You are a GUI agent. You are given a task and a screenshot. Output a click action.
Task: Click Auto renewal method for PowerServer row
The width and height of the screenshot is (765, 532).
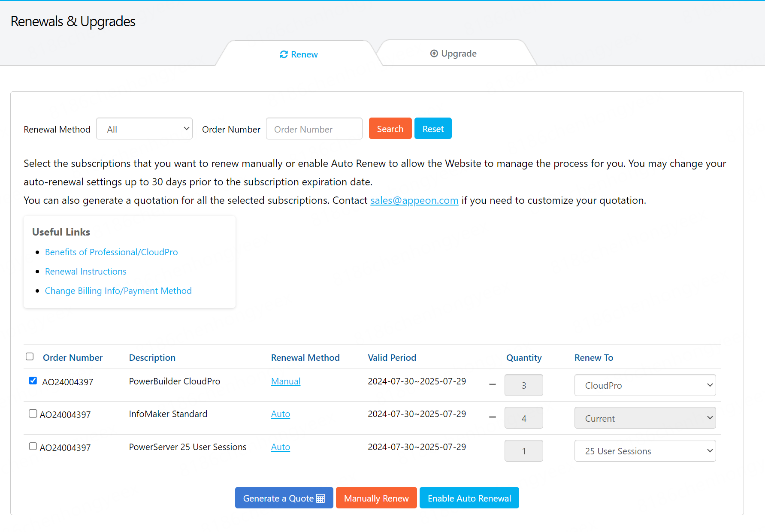point(281,447)
